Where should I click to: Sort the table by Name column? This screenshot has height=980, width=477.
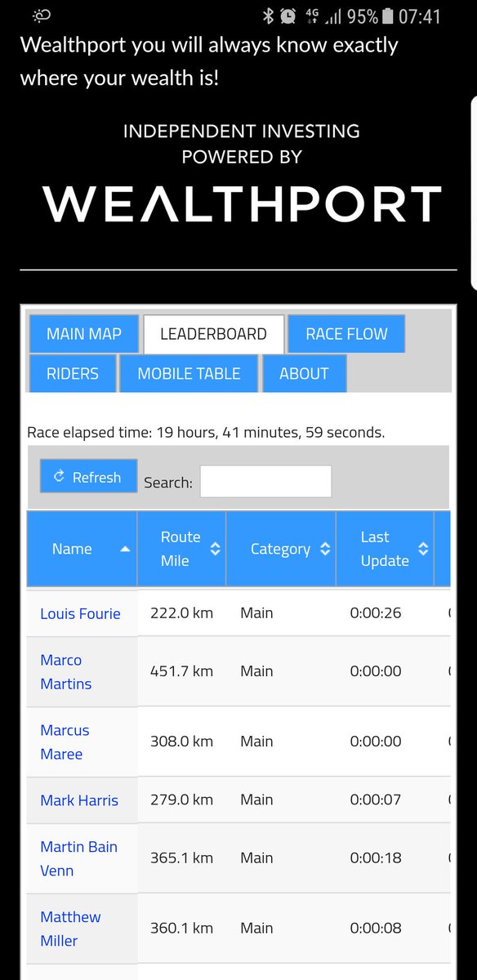82,549
